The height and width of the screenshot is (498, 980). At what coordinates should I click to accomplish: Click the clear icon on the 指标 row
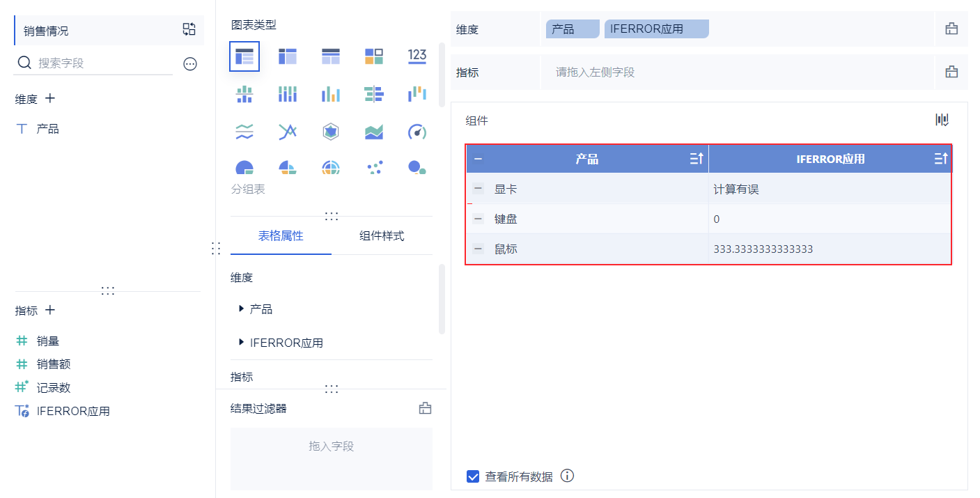pos(951,72)
